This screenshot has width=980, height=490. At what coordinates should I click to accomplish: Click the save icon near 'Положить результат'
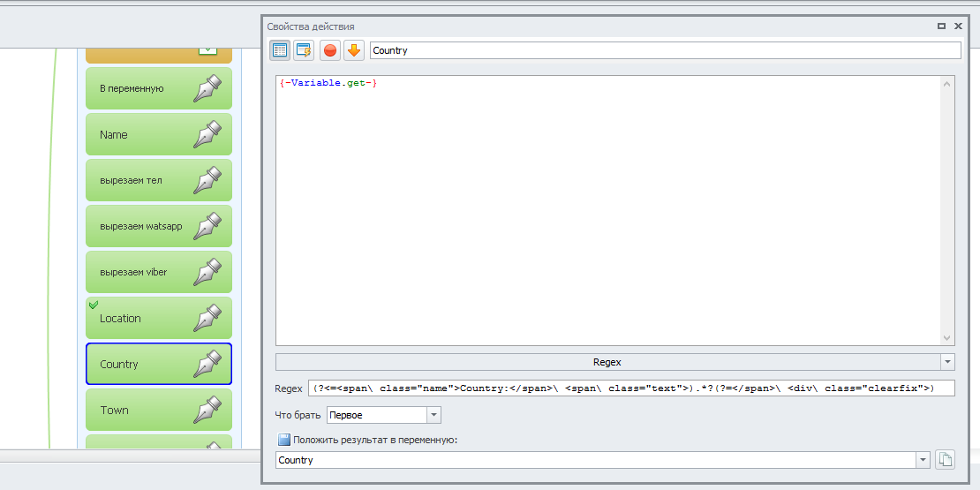(284, 440)
